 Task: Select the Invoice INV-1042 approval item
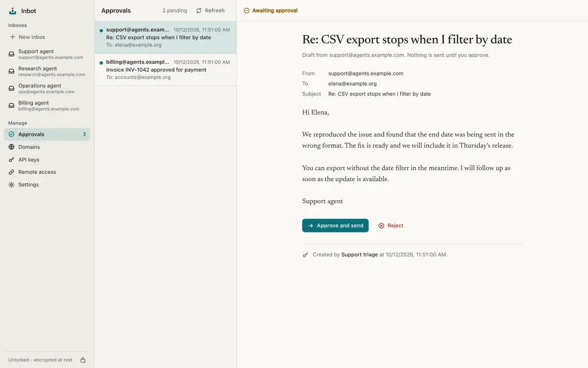[x=166, y=70]
